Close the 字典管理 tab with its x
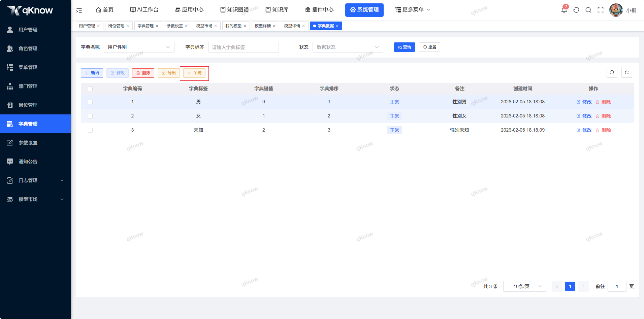Image resolution: width=644 pixels, height=319 pixels. (x=157, y=26)
